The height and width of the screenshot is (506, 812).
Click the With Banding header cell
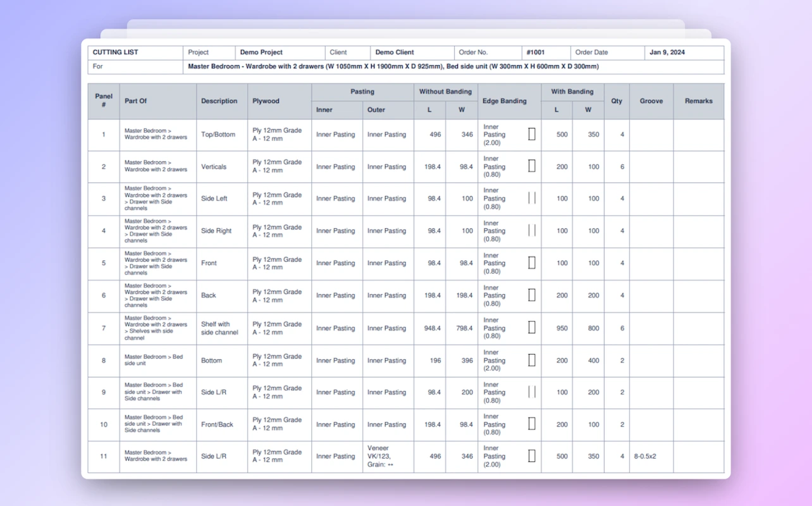tap(573, 91)
